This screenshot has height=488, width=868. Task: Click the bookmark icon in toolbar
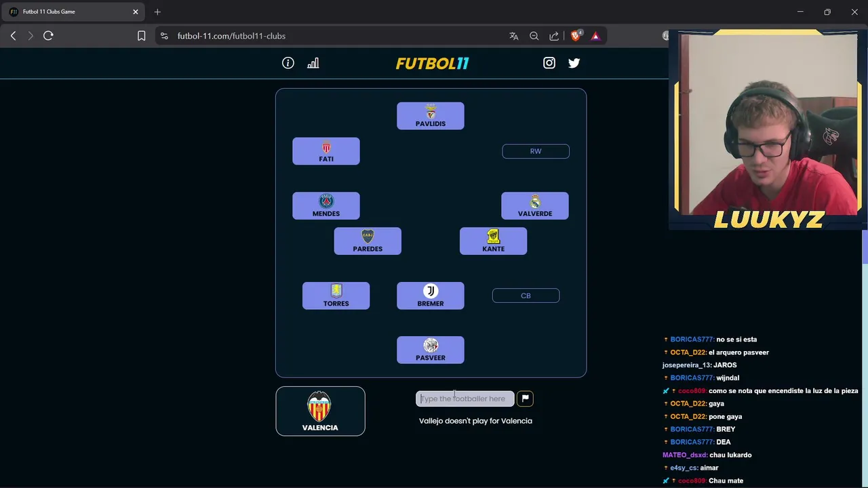[x=141, y=36]
